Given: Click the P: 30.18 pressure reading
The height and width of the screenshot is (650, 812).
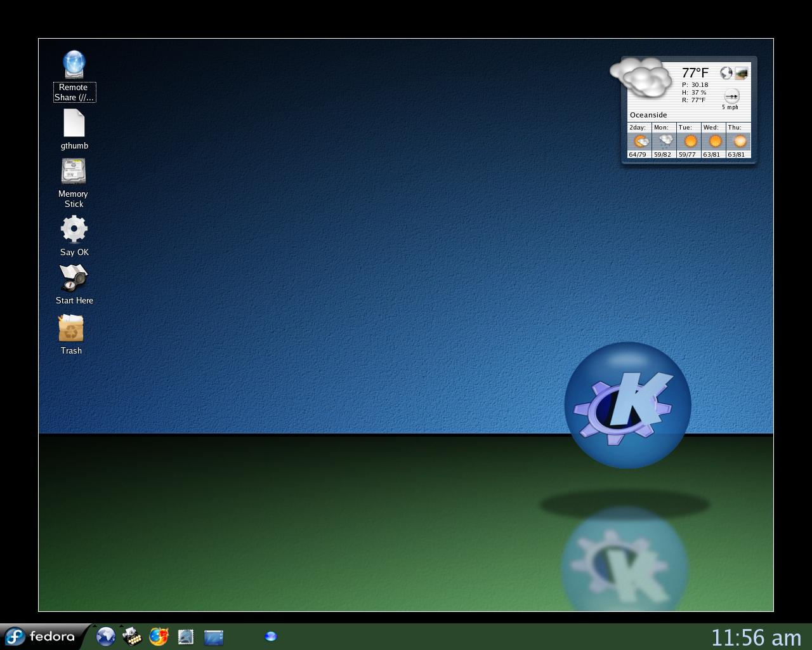Looking at the screenshot, I should pyautogui.click(x=695, y=84).
